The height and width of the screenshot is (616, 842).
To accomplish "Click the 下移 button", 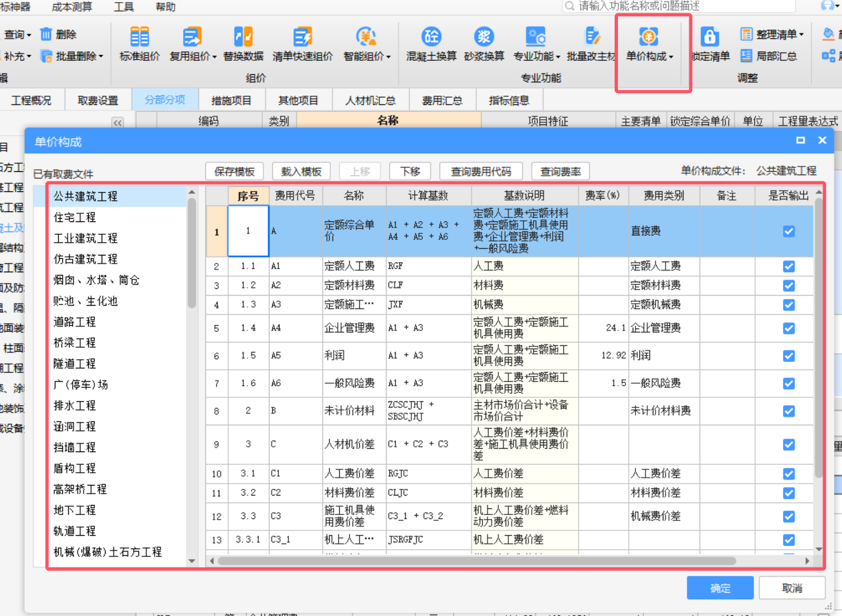I will (x=410, y=171).
